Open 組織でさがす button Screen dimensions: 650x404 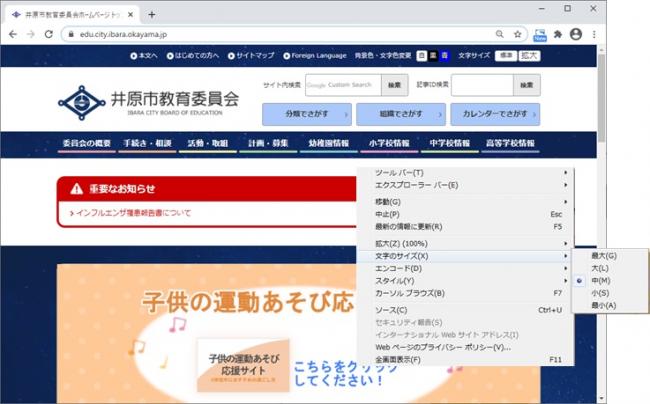pyautogui.click(x=401, y=114)
